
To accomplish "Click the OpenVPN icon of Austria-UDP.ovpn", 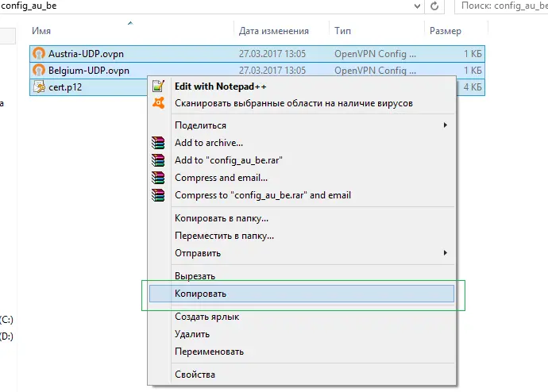I will click(39, 53).
